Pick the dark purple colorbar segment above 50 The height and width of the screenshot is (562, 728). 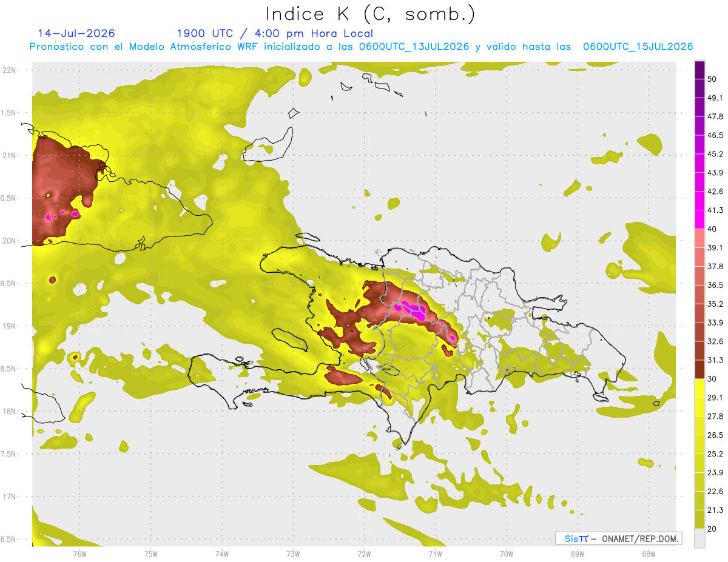699,70
